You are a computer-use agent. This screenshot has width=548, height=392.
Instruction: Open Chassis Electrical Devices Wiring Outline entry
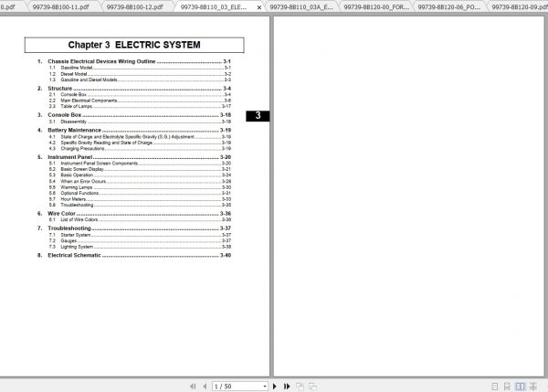(x=134, y=61)
